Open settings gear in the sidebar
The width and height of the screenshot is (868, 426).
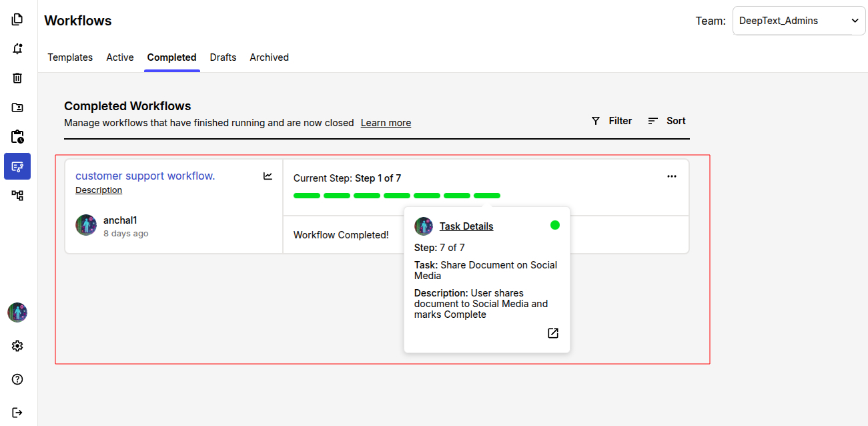pyautogui.click(x=17, y=346)
